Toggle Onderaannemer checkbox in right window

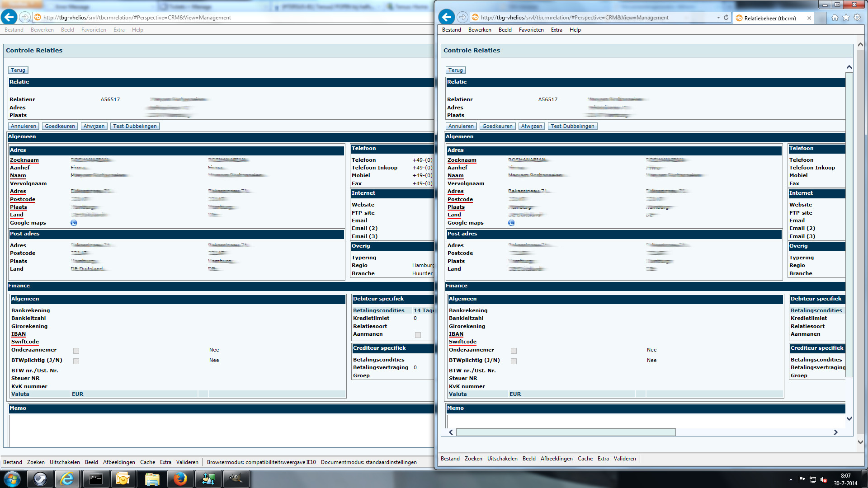(x=514, y=351)
